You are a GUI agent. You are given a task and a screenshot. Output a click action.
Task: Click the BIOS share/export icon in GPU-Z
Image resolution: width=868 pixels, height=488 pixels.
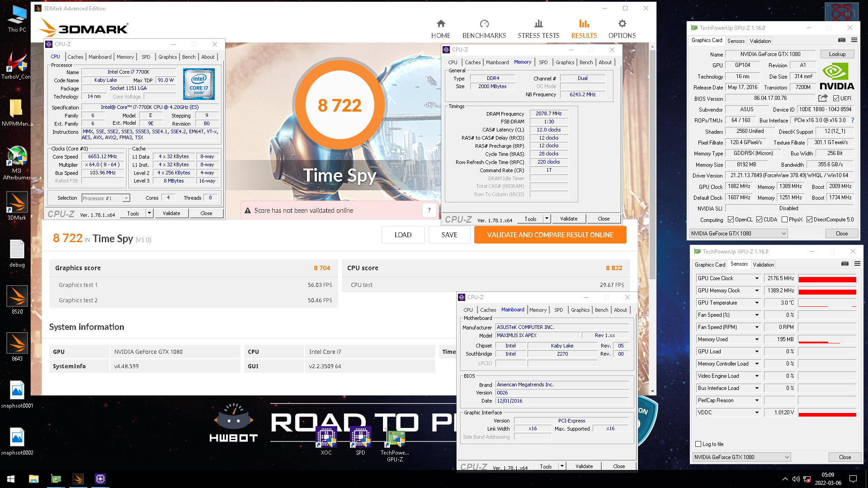tap(823, 98)
